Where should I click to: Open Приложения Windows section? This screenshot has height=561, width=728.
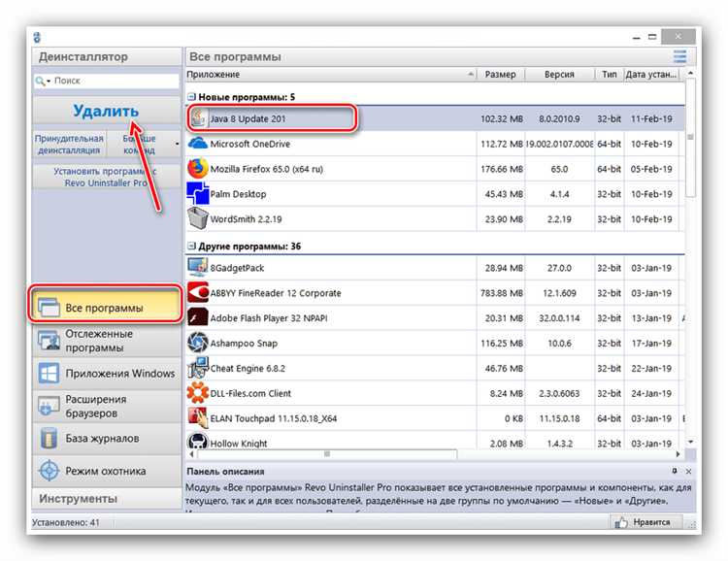click(x=107, y=374)
